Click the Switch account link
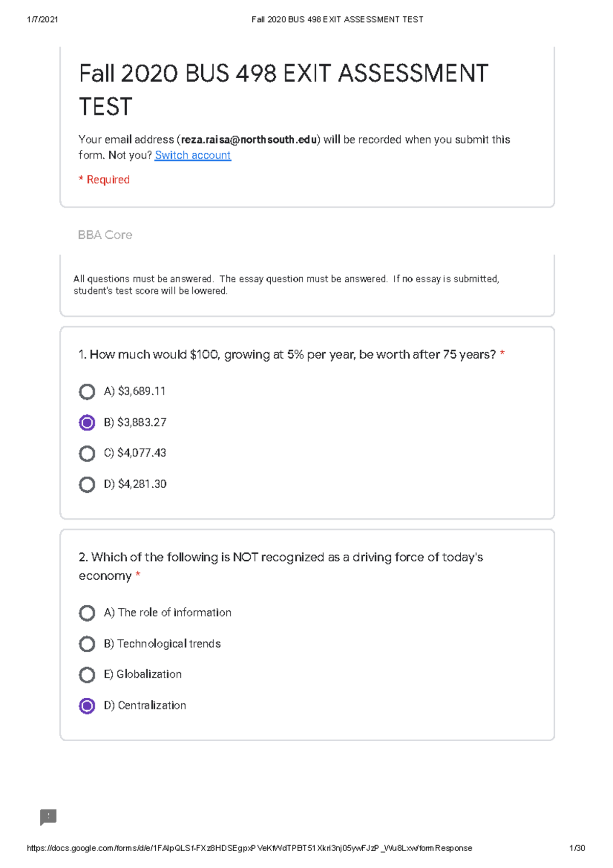 point(193,155)
